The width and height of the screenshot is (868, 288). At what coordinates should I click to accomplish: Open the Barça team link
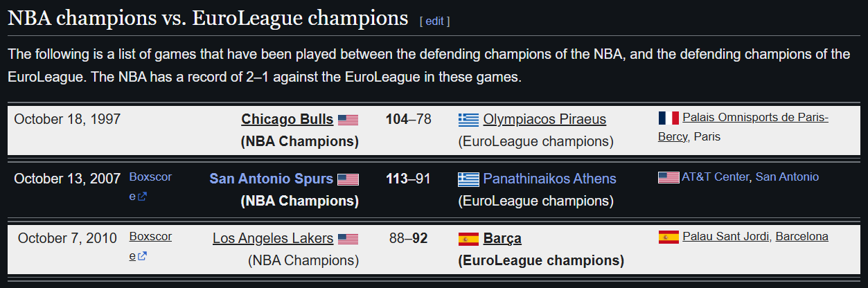click(502, 238)
